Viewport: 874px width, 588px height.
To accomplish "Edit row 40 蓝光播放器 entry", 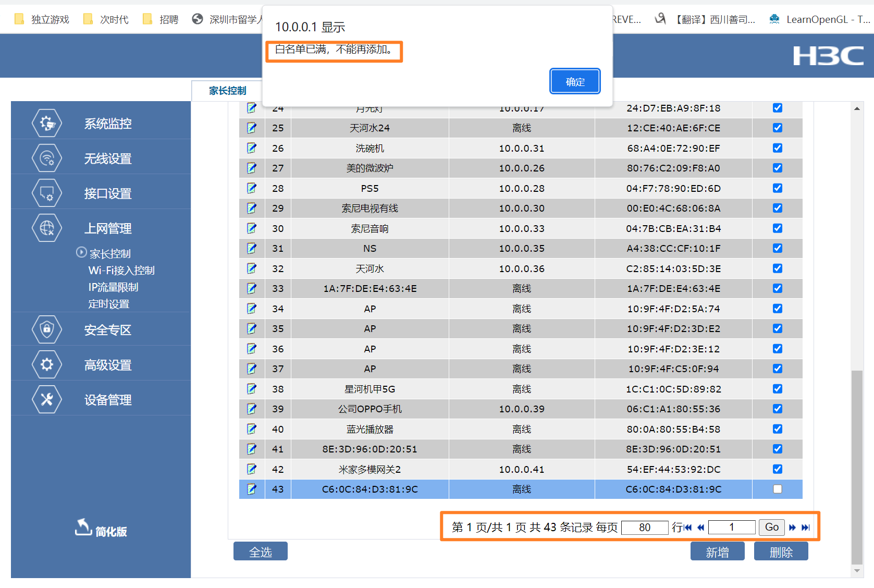I will (252, 429).
